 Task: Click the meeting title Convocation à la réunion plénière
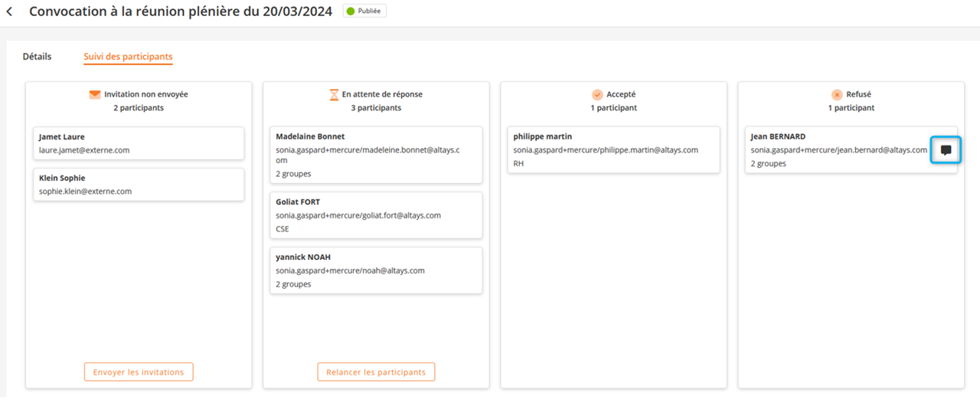[x=181, y=12]
